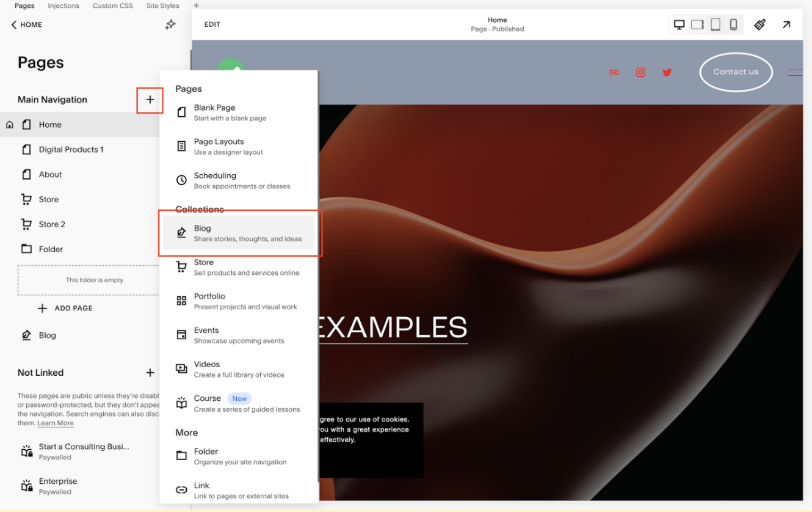
Task: Toggle mobile preview mode
Action: click(x=733, y=24)
